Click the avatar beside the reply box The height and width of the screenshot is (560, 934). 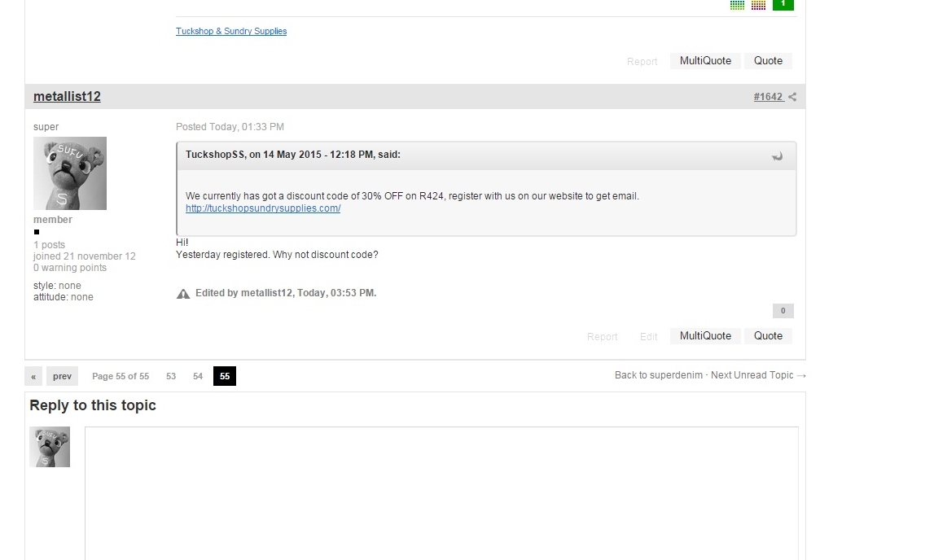click(50, 447)
